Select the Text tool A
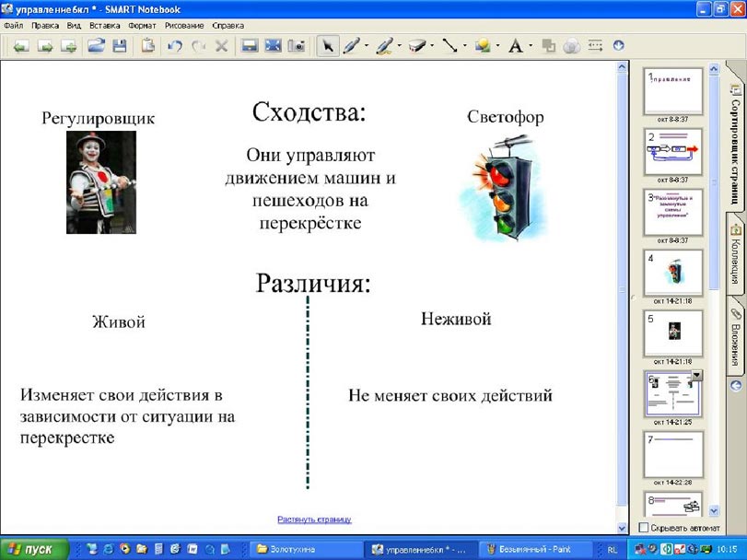The width and height of the screenshot is (747, 560). [x=515, y=45]
